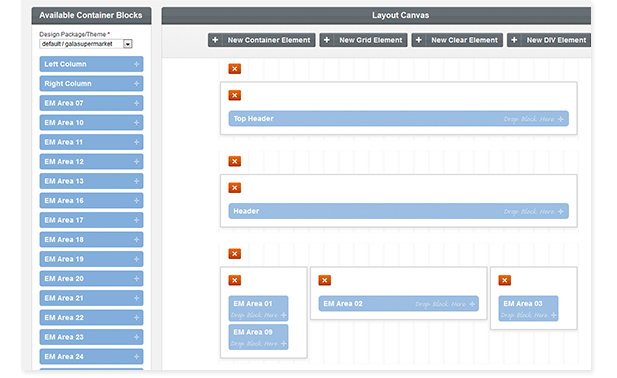The image size is (617, 378).
Task: Click the New Container Element button
Action: (x=262, y=40)
